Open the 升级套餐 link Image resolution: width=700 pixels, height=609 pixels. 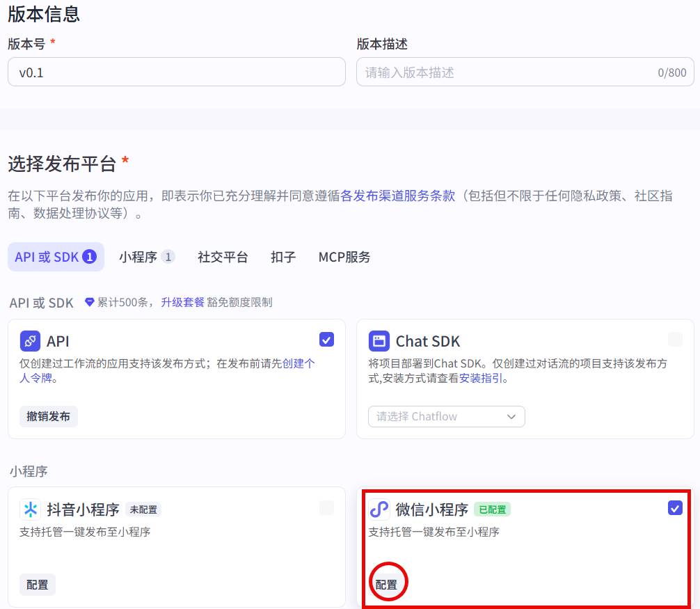coord(182,302)
